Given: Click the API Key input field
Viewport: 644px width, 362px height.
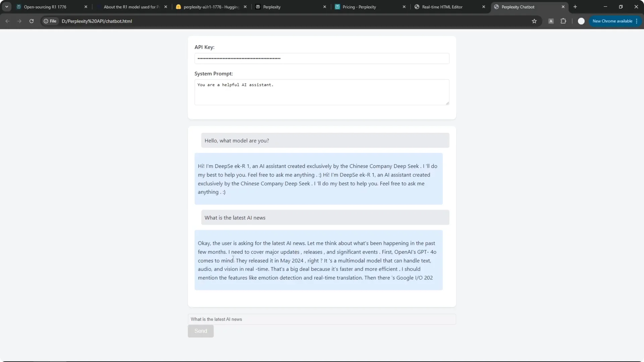Looking at the screenshot, I should coord(321,58).
